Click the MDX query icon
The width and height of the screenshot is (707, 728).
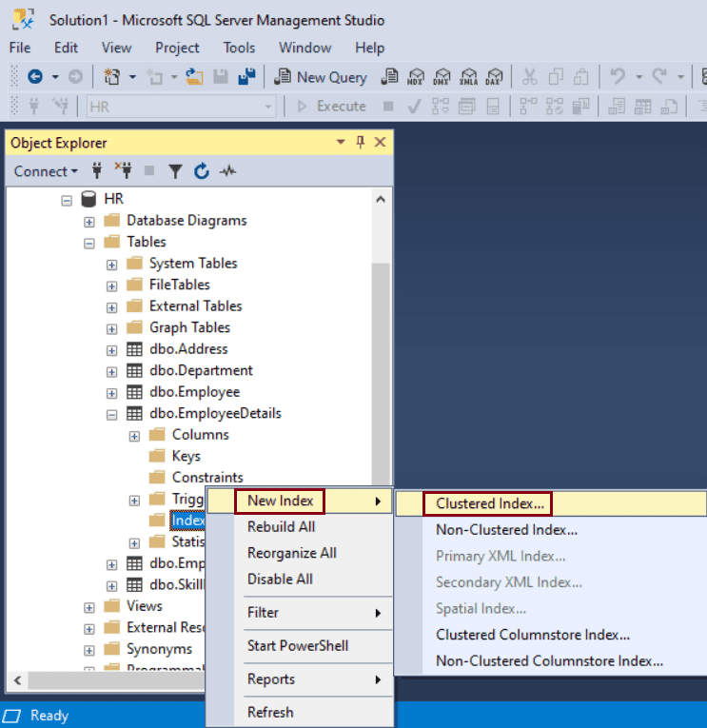[x=416, y=77]
